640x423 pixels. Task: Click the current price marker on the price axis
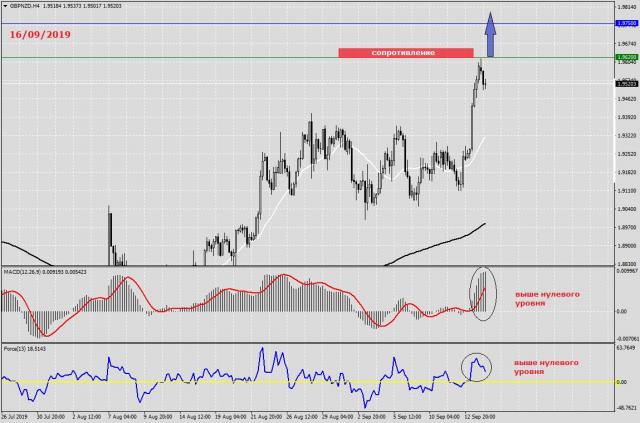click(626, 84)
